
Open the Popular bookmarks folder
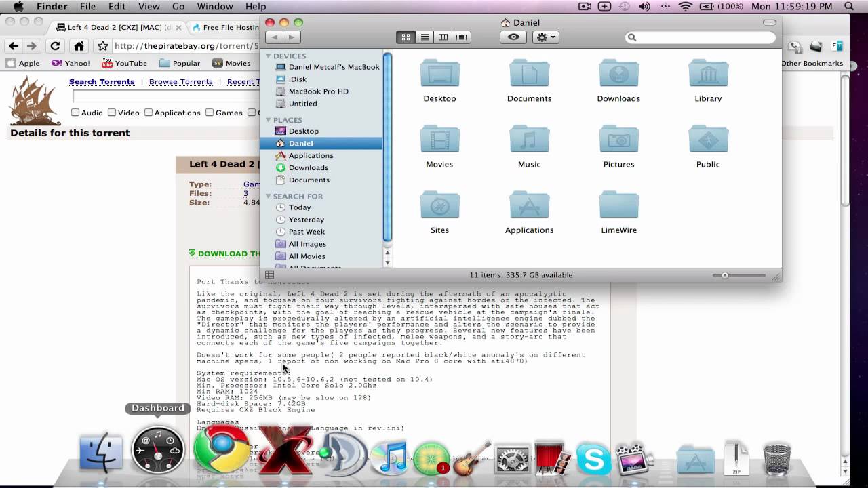pos(180,63)
